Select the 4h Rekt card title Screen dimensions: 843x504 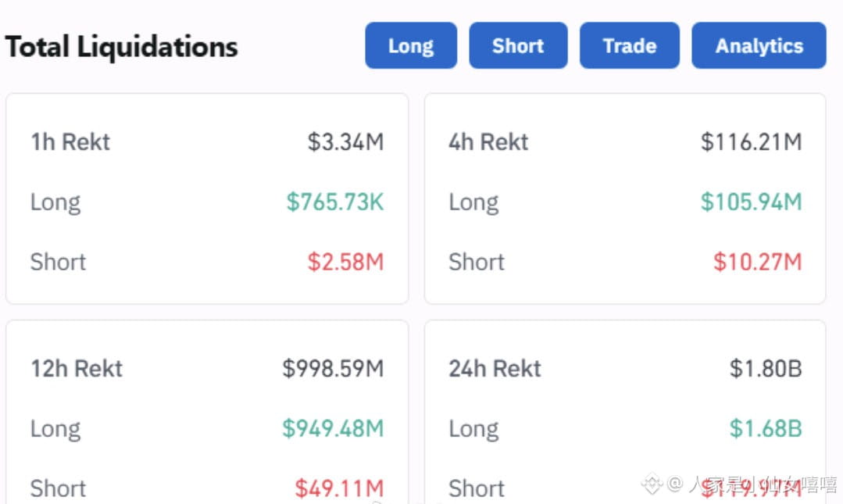[x=488, y=142]
